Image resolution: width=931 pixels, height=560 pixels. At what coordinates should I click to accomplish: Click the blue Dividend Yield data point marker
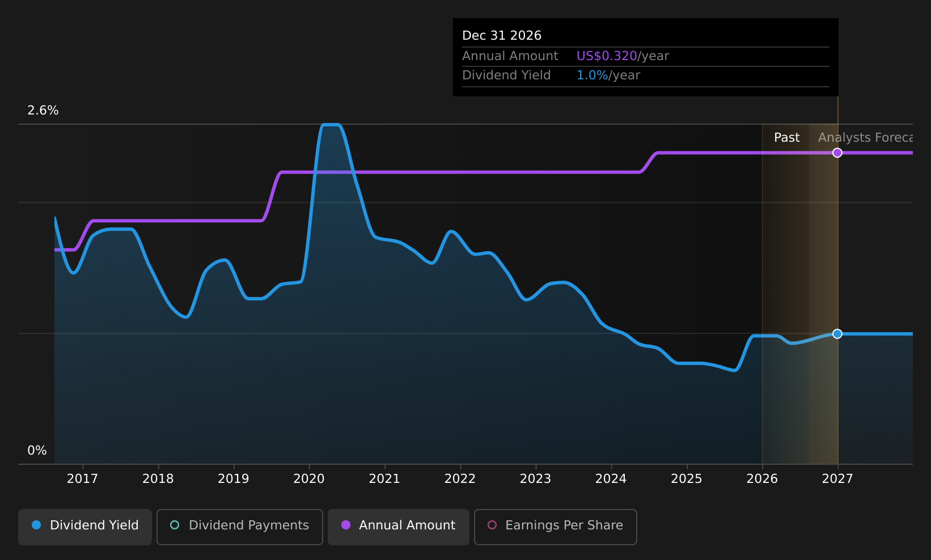click(837, 333)
